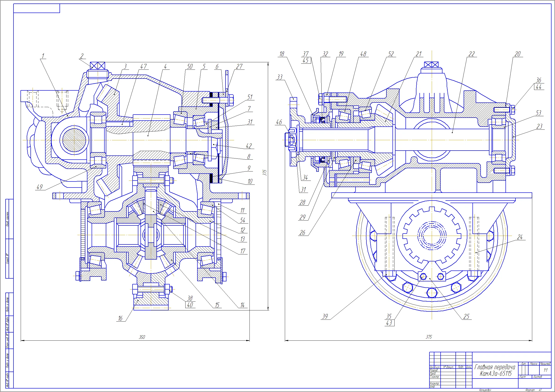The width and height of the screenshot is (555, 392).
Task: Click part callout number 24
Action: [520, 237]
